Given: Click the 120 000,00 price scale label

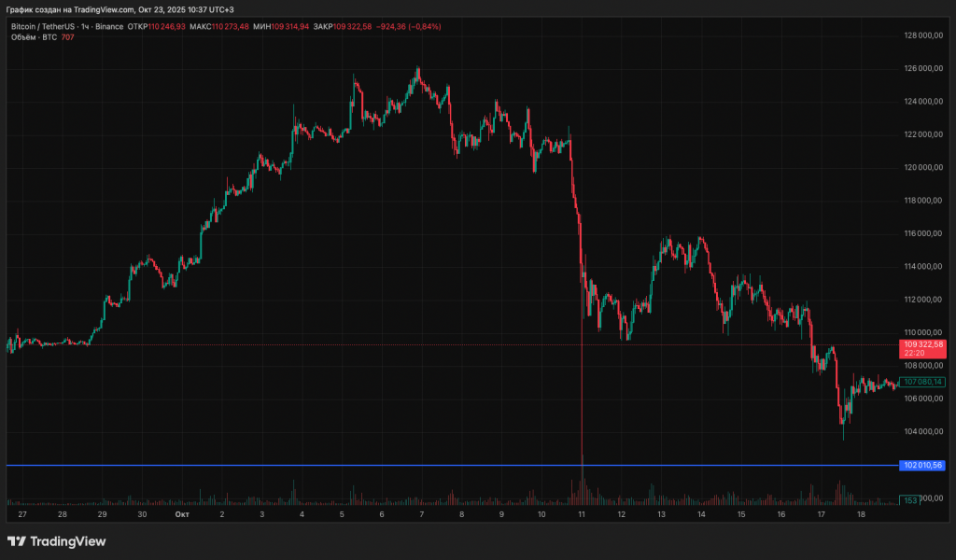Looking at the screenshot, I should (922, 168).
